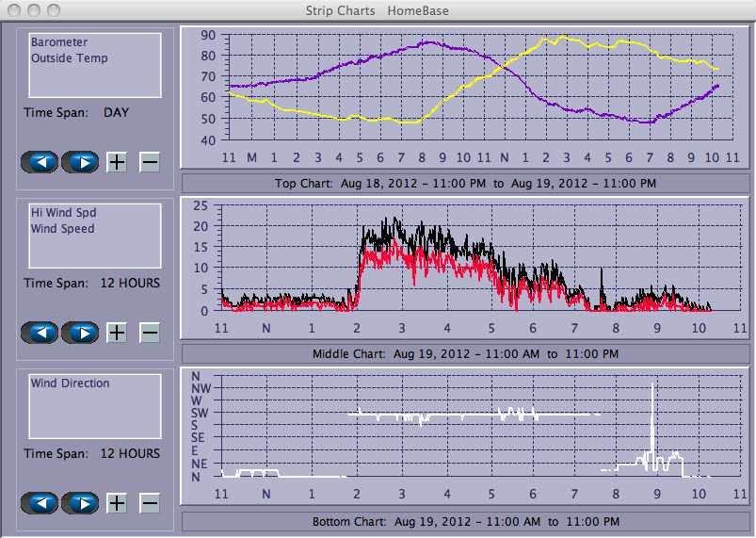Click the Top Chart date range label

[x=465, y=183]
